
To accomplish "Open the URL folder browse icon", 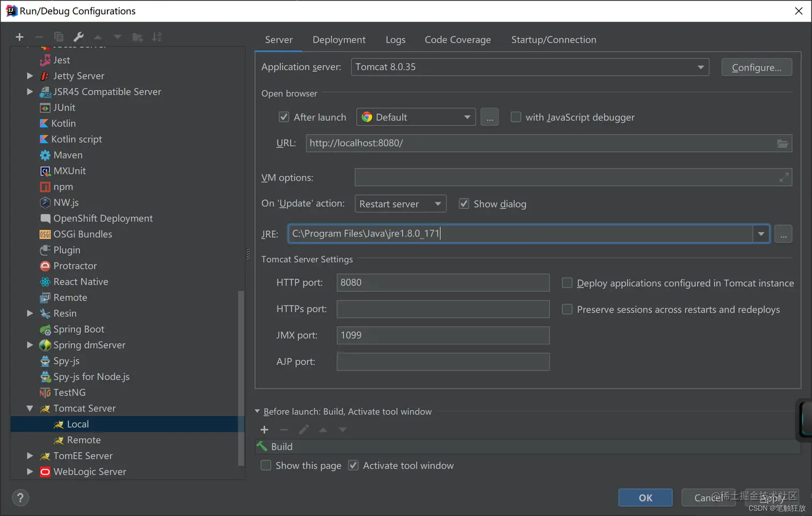I will tap(782, 144).
